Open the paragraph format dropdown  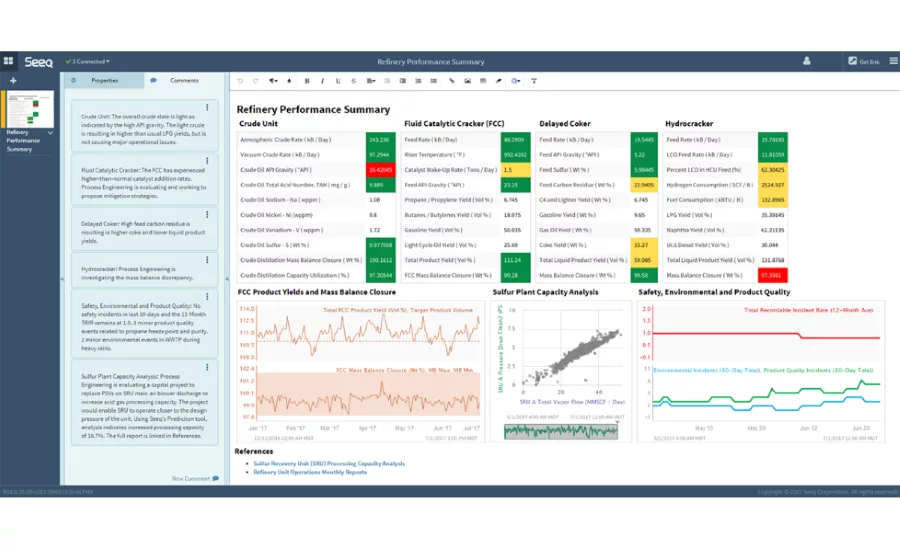point(273,81)
